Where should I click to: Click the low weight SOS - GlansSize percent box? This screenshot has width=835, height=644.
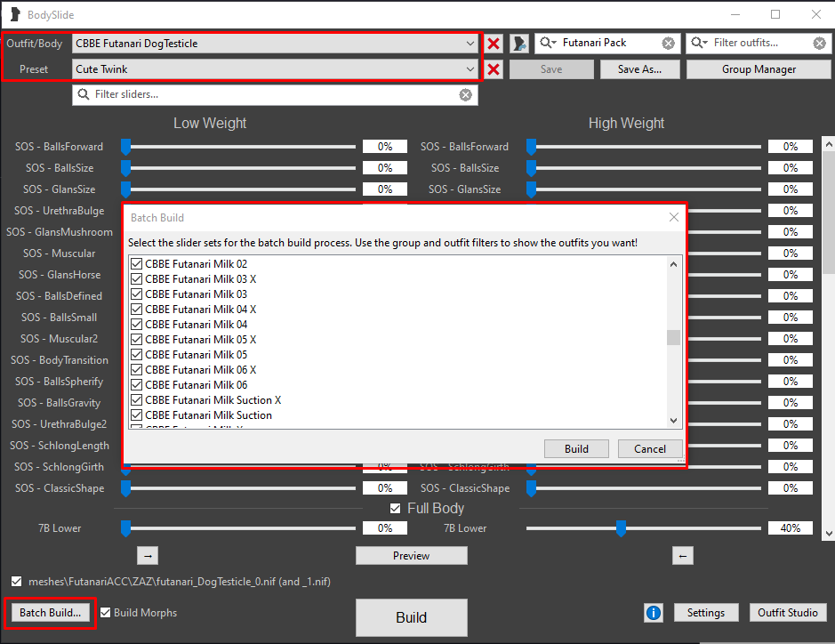(385, 189)
